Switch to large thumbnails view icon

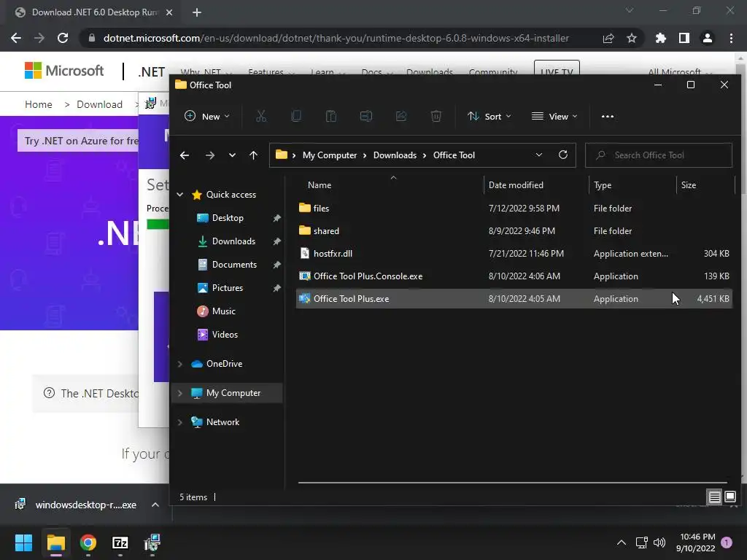click(x=729, y=497)
